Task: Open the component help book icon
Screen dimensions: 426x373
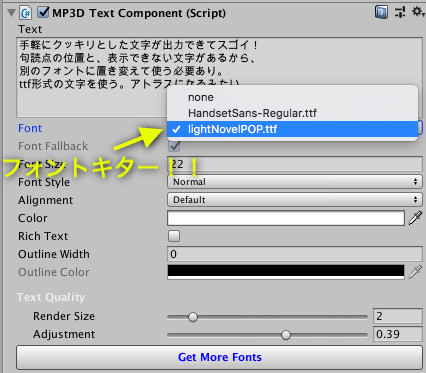Action: 381,12
